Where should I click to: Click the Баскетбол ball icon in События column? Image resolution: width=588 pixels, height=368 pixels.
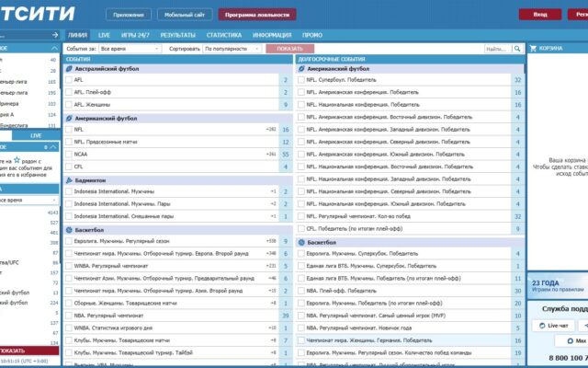[69, 230]
